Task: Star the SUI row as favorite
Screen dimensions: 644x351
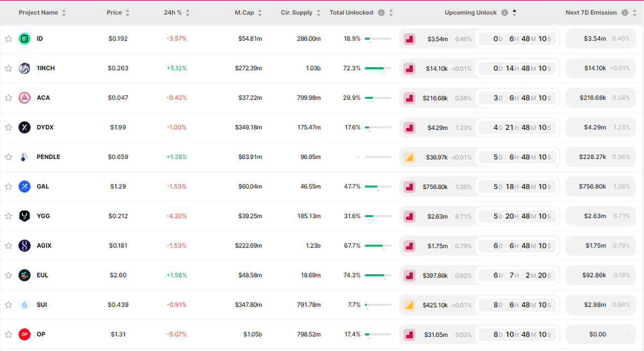Action: (x=9, y=304)
